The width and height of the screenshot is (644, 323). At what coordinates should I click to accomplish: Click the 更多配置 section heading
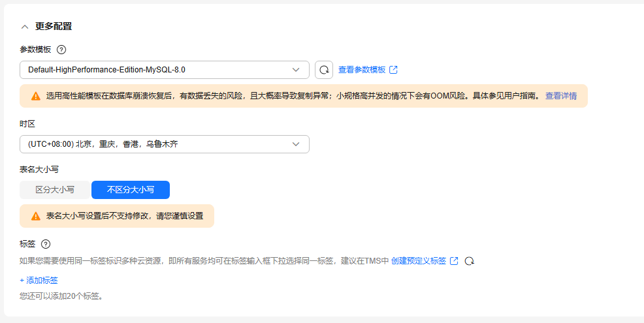(x=54, y=27)
